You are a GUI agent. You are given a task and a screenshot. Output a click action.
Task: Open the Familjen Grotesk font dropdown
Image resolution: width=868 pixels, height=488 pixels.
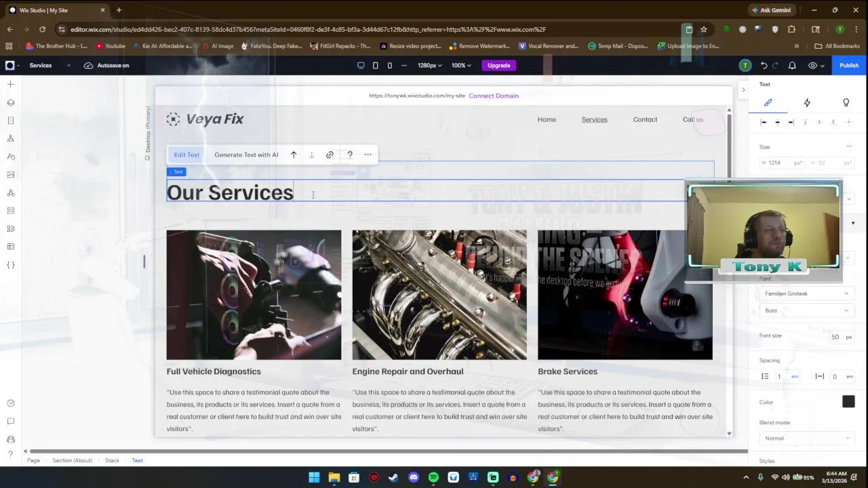click(x=806, y=293)
